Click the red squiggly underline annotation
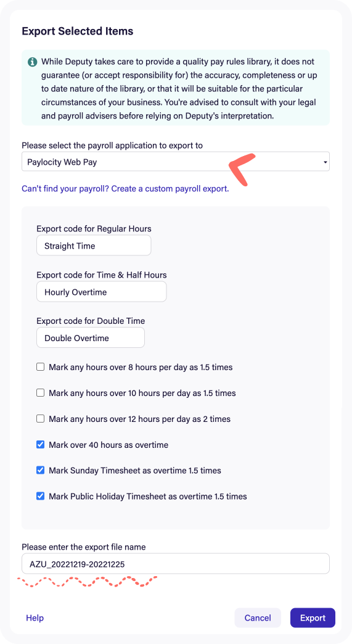 point(88,582)
